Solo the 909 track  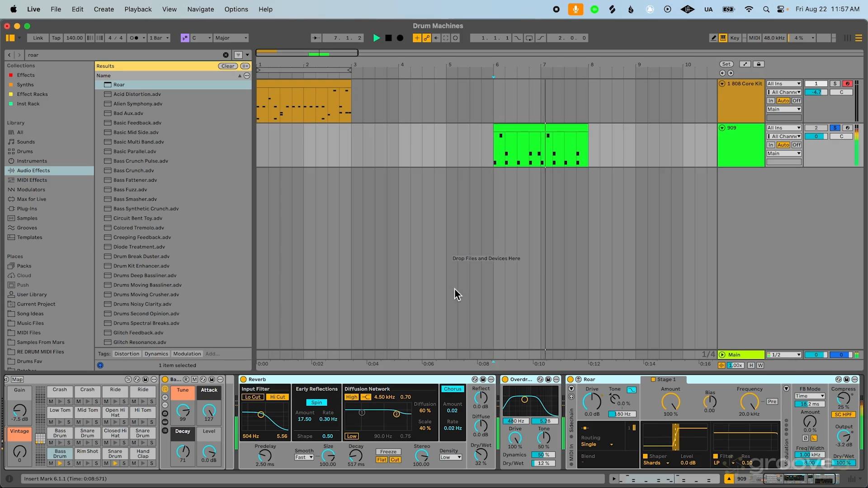tap(835, 128)
